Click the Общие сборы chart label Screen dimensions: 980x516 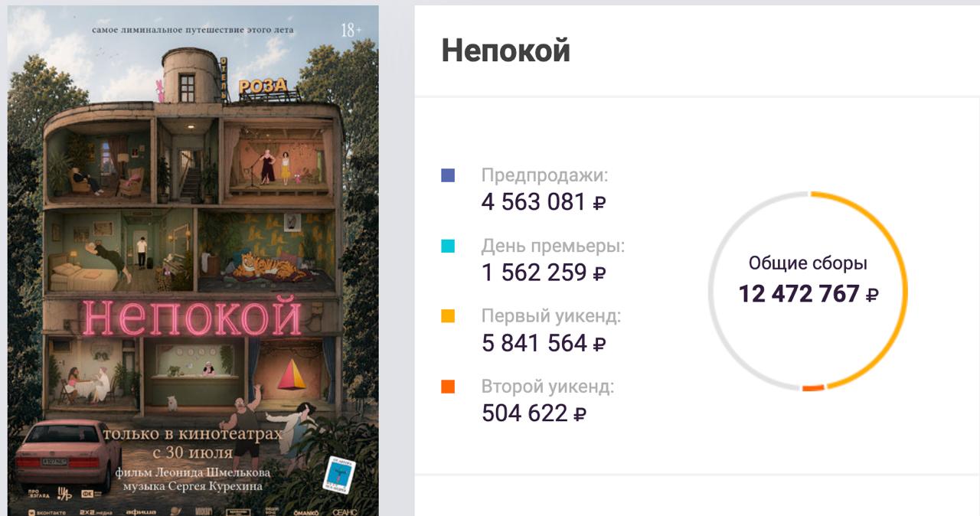pyautogui.click(x=808, y=264)
